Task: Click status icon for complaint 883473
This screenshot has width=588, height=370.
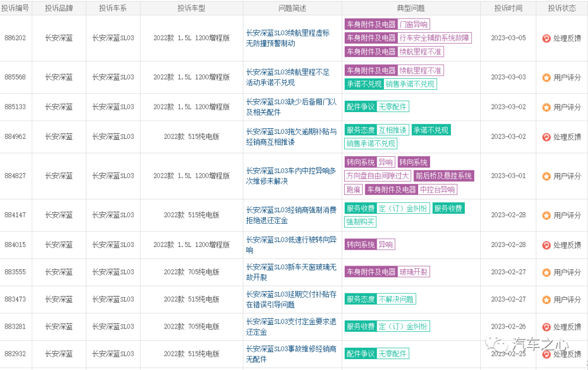Action: [x=547, y=300]
